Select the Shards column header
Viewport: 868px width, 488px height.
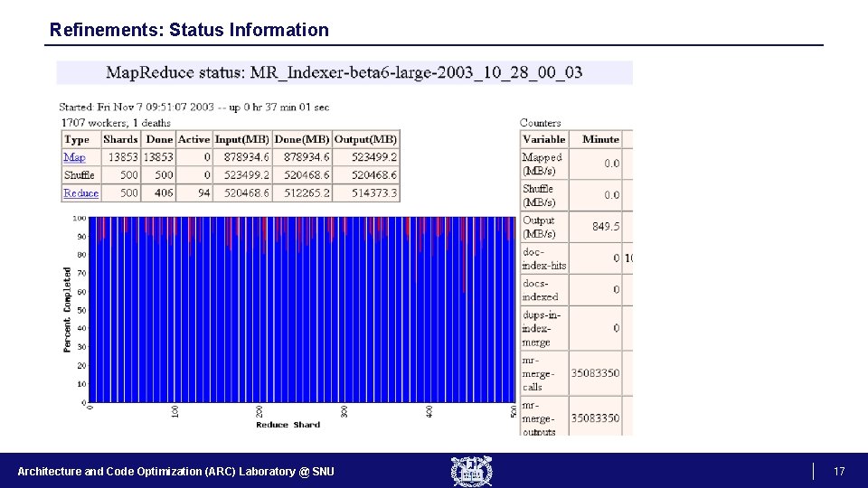120,139
